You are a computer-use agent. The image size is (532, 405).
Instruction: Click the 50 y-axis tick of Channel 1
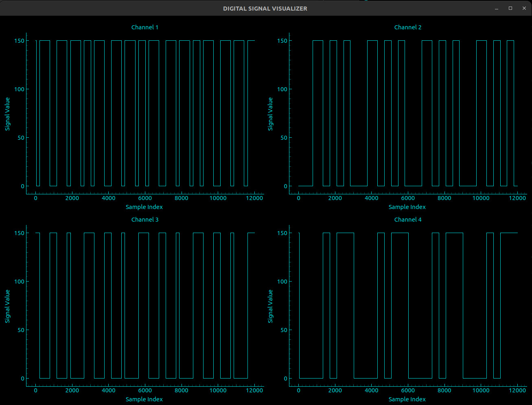(x=21, y=138)
